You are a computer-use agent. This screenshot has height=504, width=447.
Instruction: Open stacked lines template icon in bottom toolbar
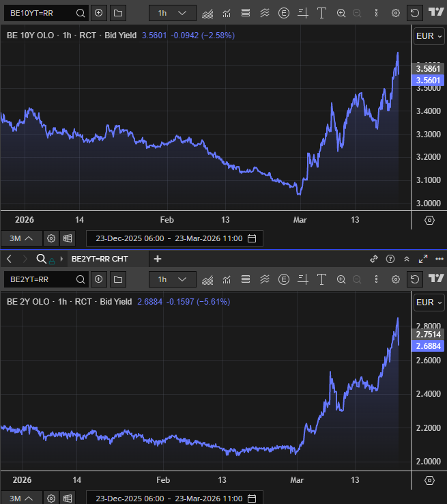[x=246, y=279]
